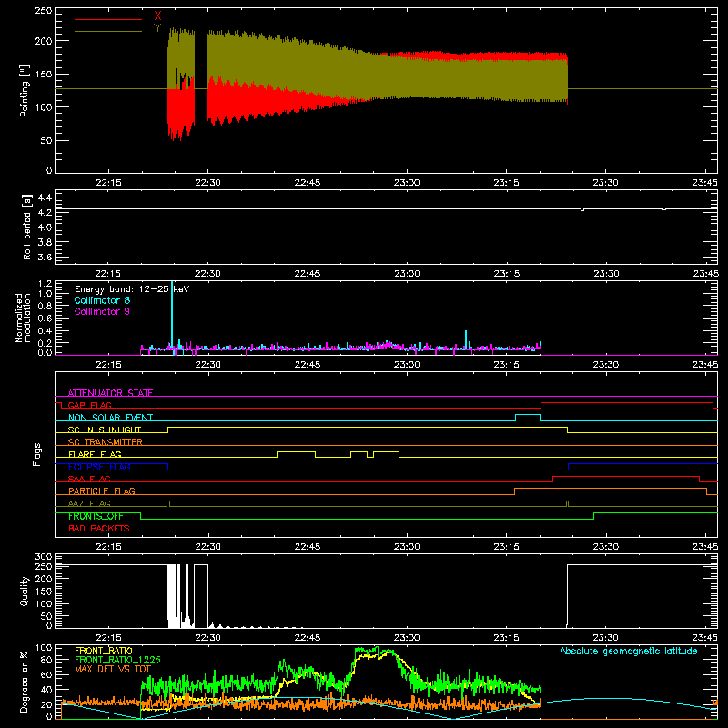Image resolution: width=728 pixels, height=728 pixels.
Task: Click the Quality axis title
Action: pyautogui.click(x=25, y=591)
